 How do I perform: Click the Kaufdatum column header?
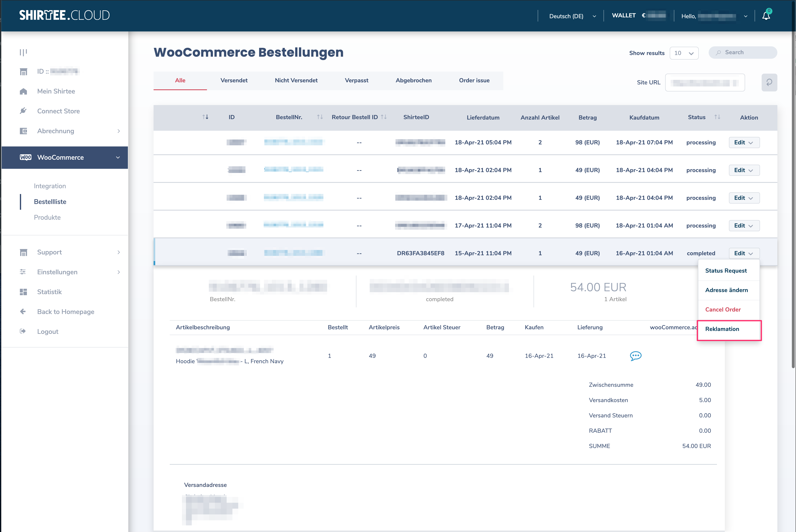pos(644,117)
